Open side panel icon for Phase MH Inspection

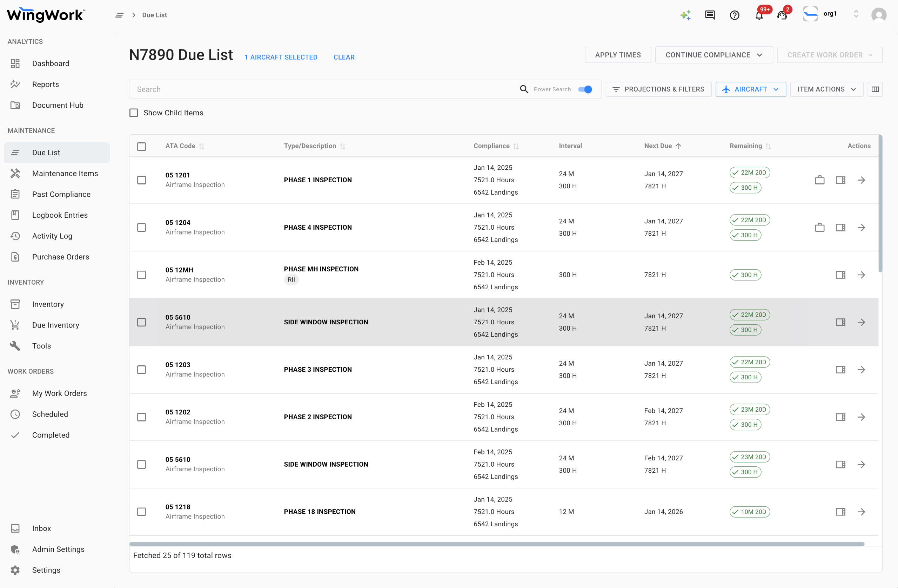click(x=840, y=275)
